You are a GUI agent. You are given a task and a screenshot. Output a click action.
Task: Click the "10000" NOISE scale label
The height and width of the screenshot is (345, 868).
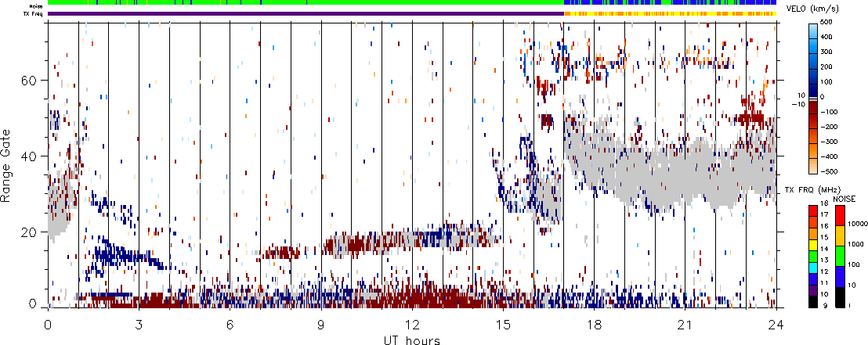tap(859, 225)
